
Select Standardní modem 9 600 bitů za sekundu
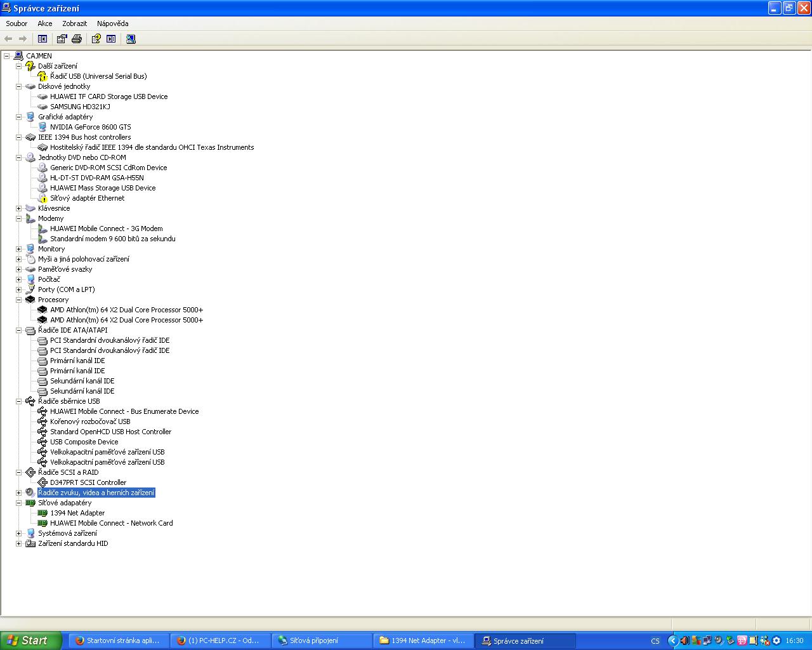113,239
